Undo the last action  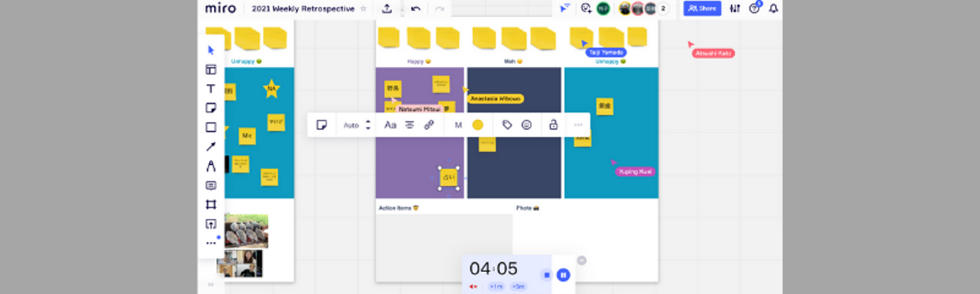[x=416, y=8]
